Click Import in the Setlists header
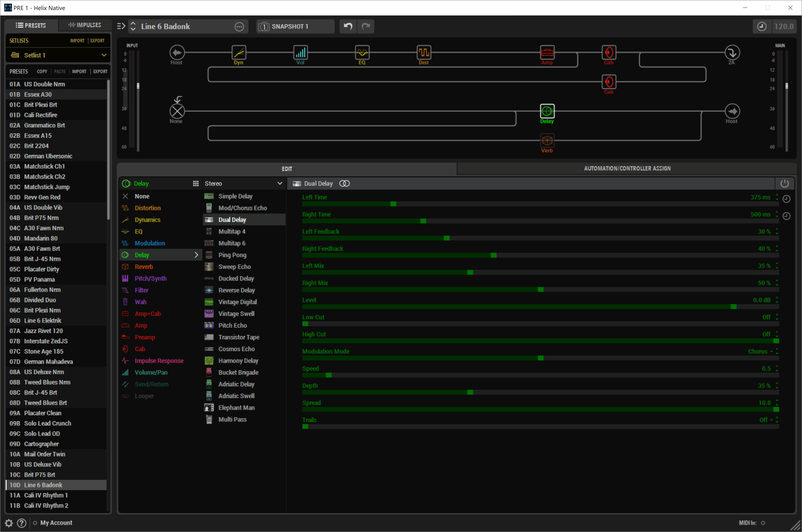The height and width of the screenshot is (532, 802). pos(77,41)
